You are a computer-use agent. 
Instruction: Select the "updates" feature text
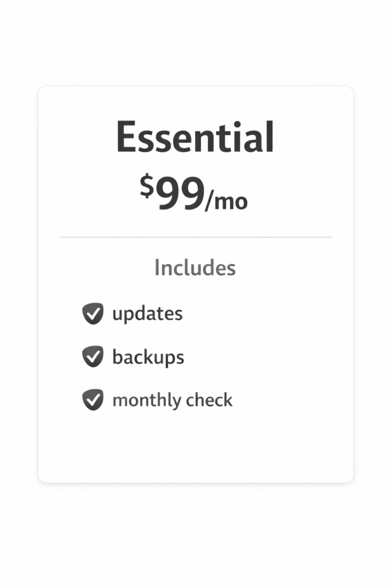148,314
